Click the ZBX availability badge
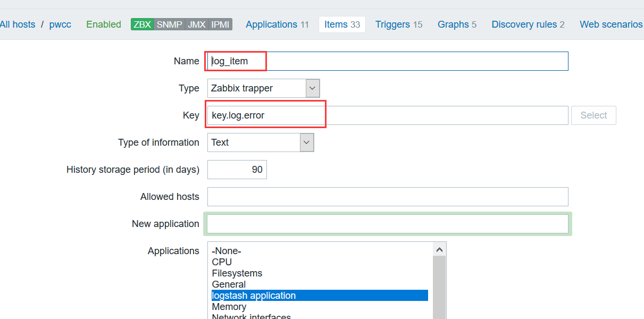 tap(143, 24)
